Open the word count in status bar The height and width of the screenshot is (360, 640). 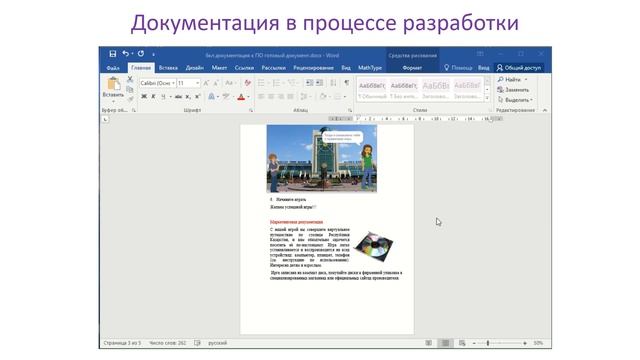pyautogui.click(x=167, y=343)
